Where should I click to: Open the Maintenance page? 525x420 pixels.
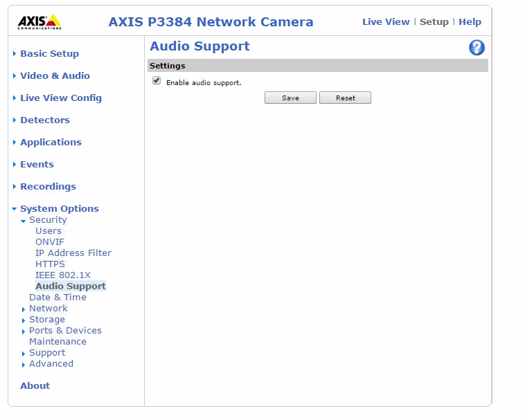coord(57,341)
